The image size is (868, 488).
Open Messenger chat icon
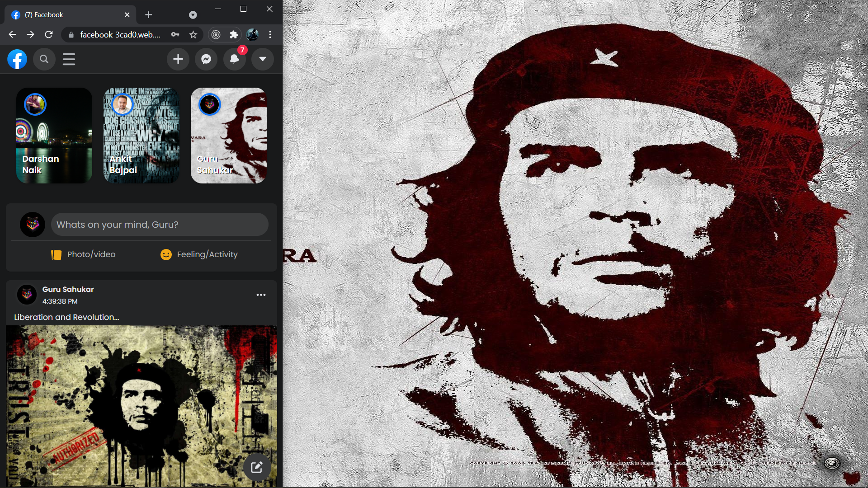point(206,59)
